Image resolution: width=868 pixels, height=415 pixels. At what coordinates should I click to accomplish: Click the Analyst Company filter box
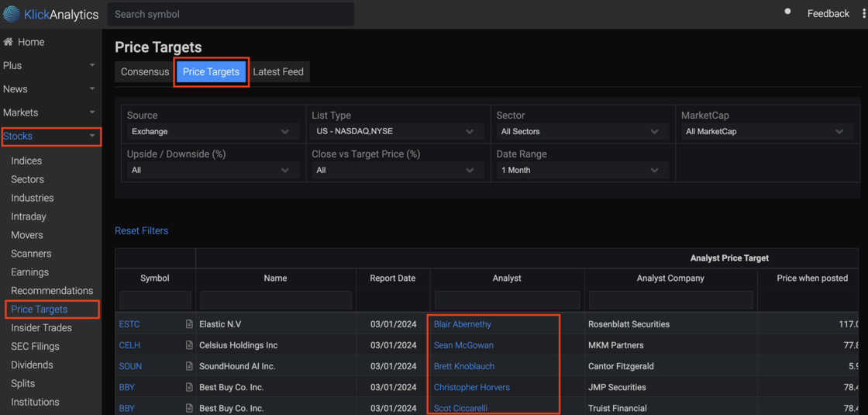point(671,299)
